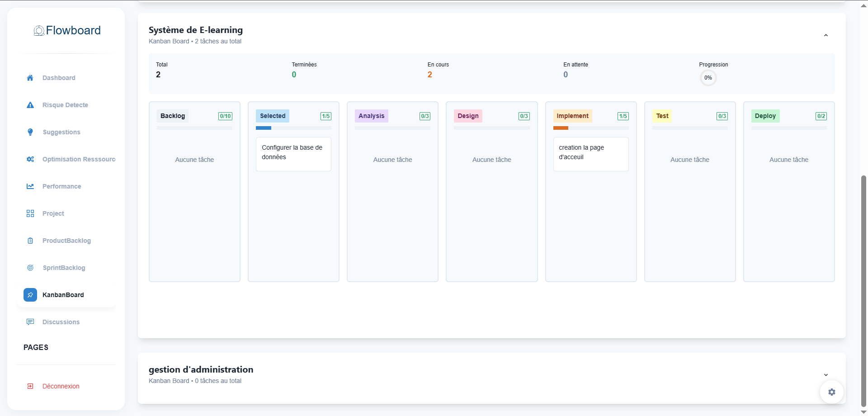This screenshot has width=868, height=416.
Task: Click the Suggestions lightbulb icon
Action: 30,132
